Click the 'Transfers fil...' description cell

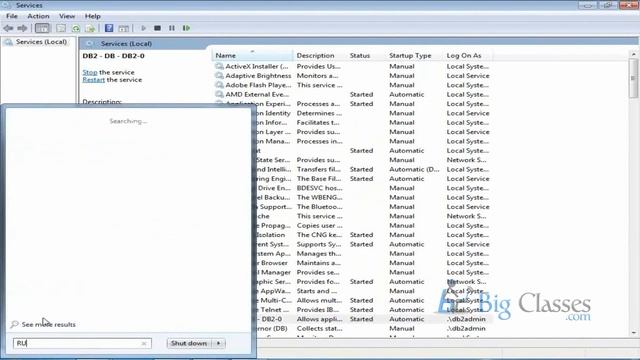(318, 169)
